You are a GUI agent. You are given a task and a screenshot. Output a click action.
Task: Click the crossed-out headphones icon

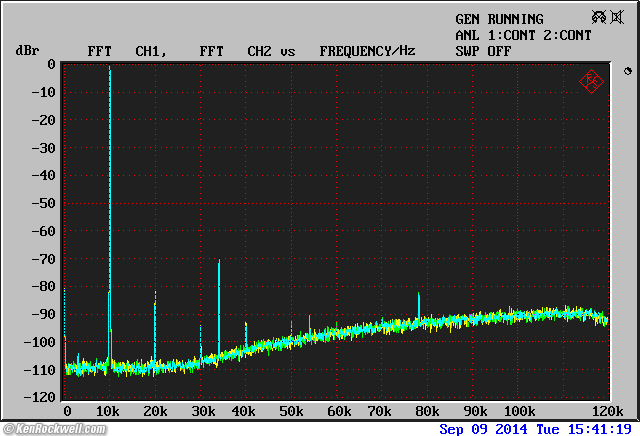[598, 18]
